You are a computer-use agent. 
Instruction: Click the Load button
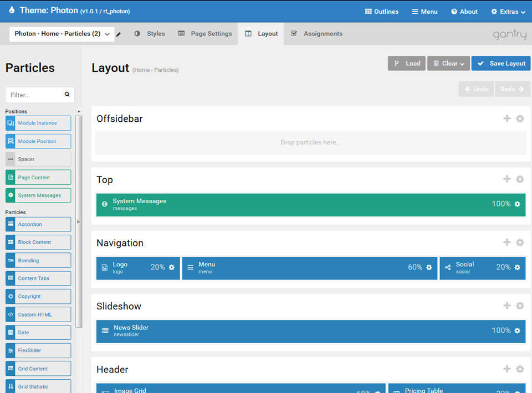(x=406, y=63)
